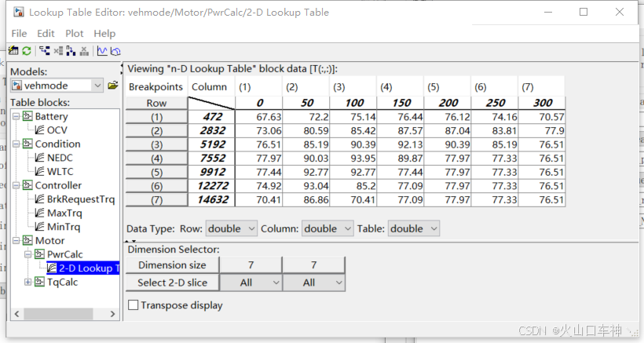Enable the Transpose display checkbox

[x=133, y=305]
